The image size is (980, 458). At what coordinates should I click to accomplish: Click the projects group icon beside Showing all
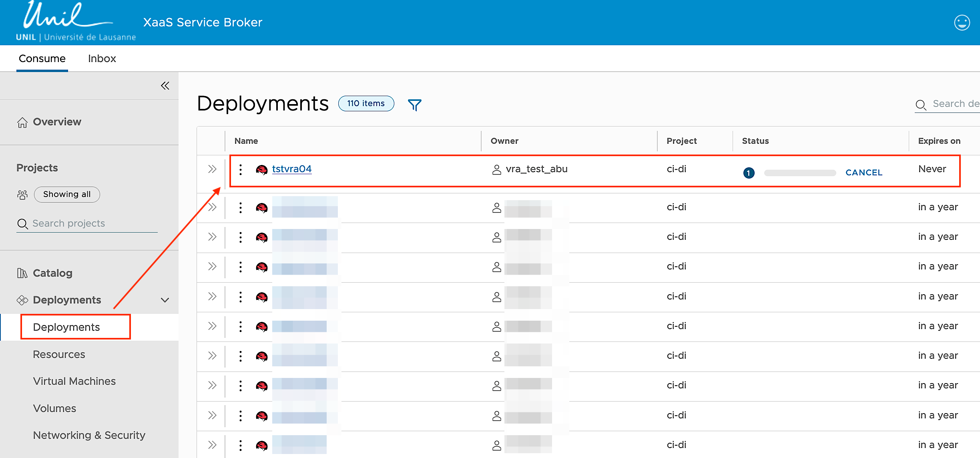click(x=22, y=195)
